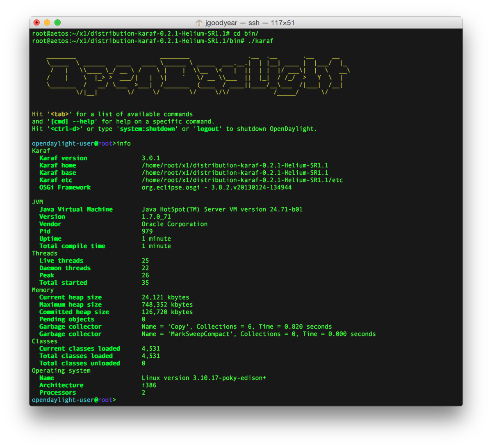Click the Karaf version value 3.0.1

point(150,158)
